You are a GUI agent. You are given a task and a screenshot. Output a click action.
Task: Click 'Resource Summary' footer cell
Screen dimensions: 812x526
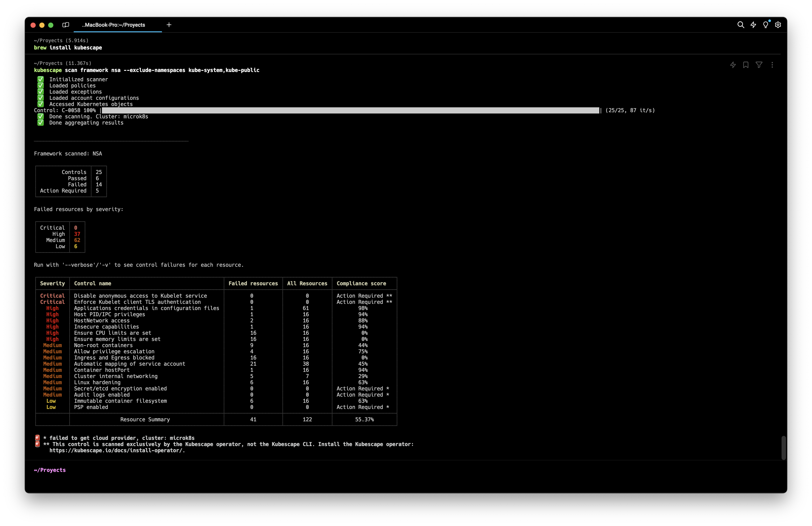click(145, 420)
